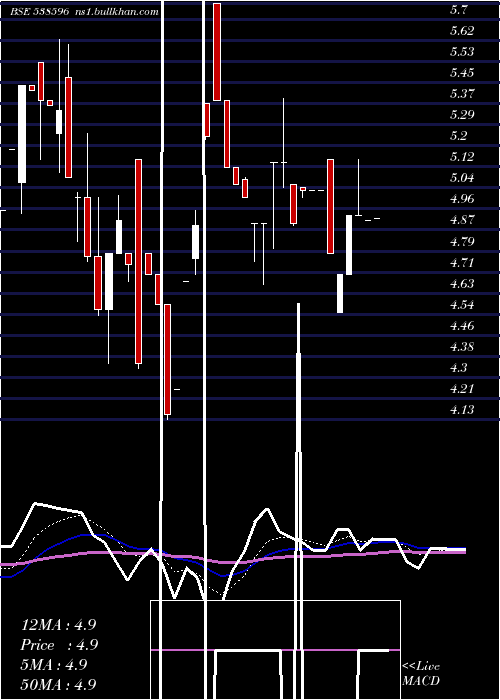The image size is (500, 700).
Task: Select the 5.2 price axis label
Action: pyautogui.click(x=459, y=136)
